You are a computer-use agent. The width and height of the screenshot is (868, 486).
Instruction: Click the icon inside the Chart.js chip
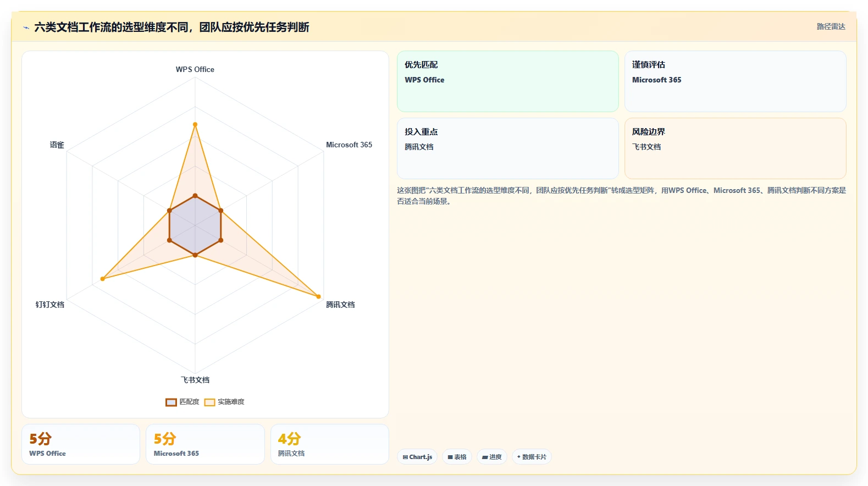pyautogui.click(x=405, y=457)
